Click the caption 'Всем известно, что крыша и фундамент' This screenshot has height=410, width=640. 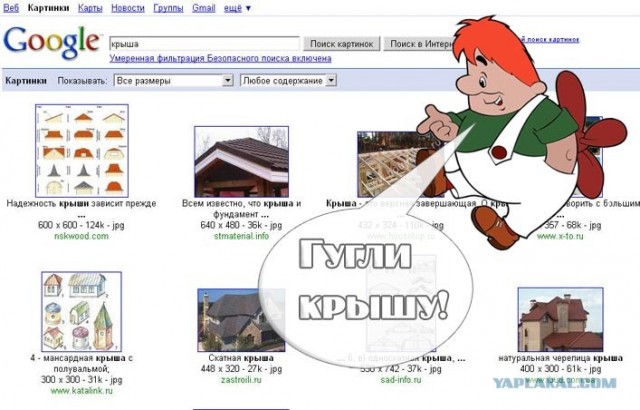[242, 208]
